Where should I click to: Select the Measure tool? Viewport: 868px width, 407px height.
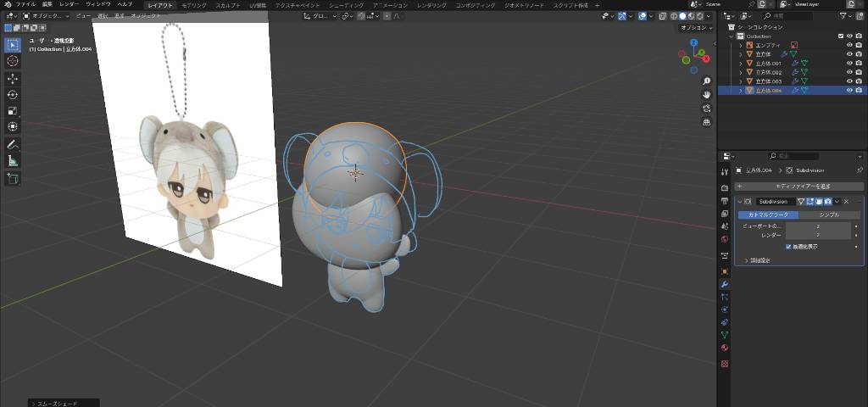click(13, 160)
